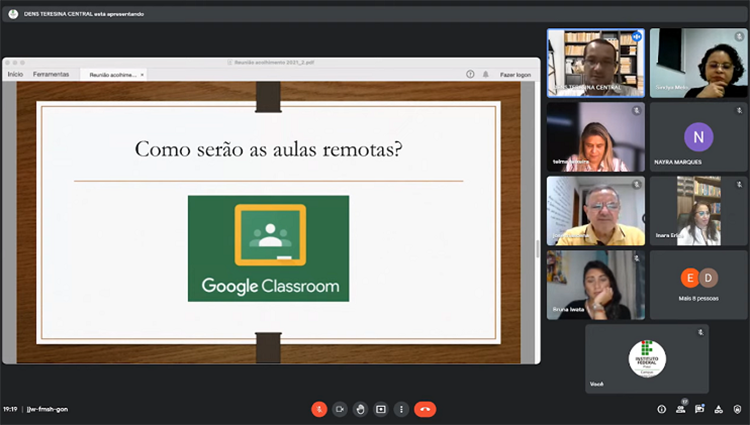Click slide title 'Como serão as aulas remotas?'
Image resolution: width=750 pixels, height=425 pixels.
point(268,149)
